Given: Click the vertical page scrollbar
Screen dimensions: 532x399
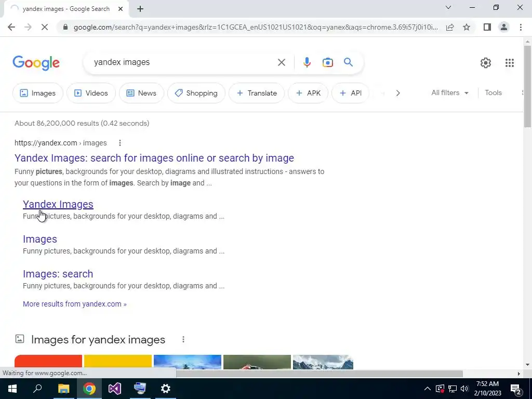Looking at the screenshot, I should [527, 87].
